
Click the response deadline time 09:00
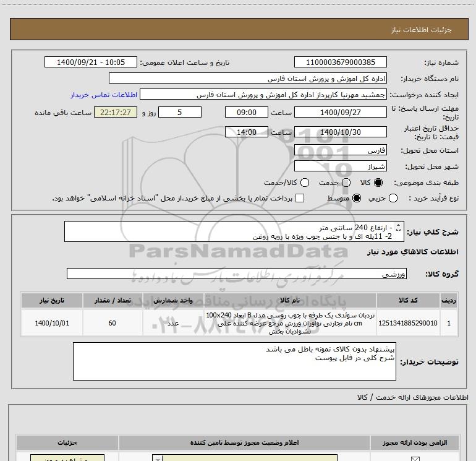click(x=247, y=112)
